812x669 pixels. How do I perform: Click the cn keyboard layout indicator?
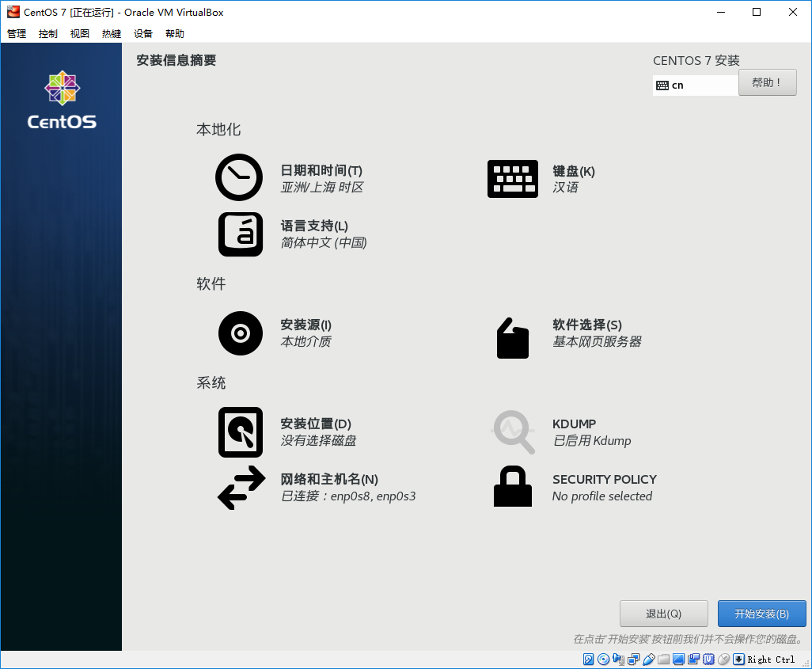[696, 85]
